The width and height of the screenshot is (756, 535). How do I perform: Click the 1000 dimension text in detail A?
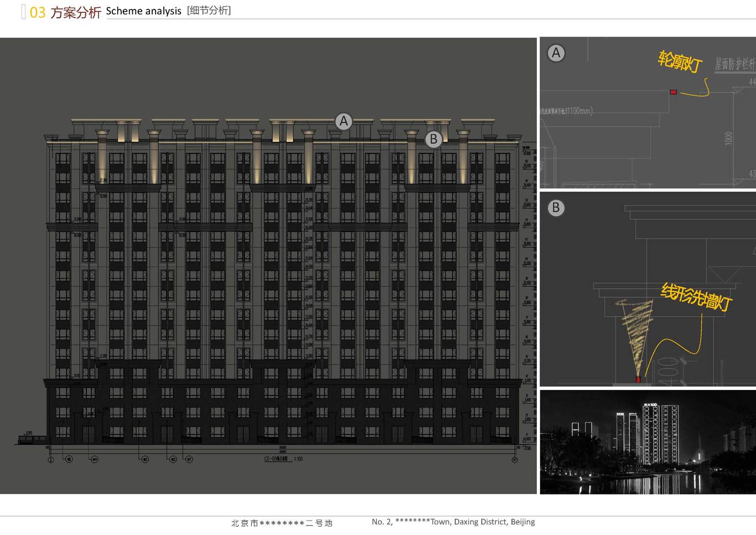[x=728, y=138]
